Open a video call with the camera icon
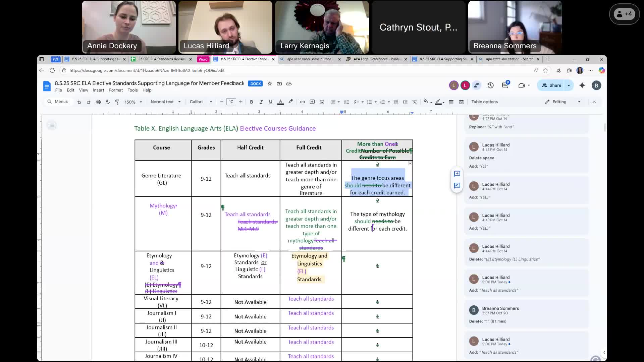644x362 pixels. (x=522, y=85)
